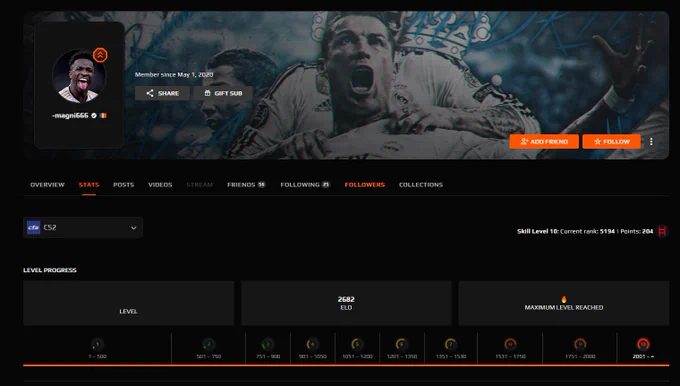Click the level 4 badge (901 – 1050)
The image size is (680, 386).
pyautogui.click(x=312, y=344)
